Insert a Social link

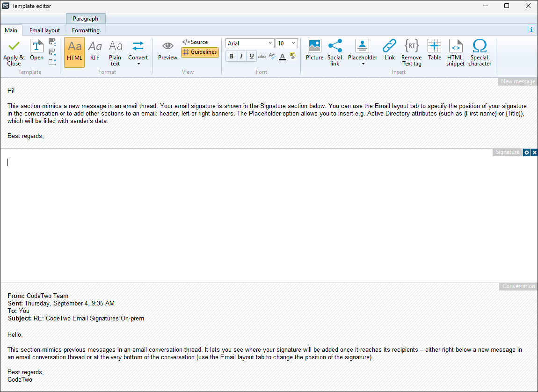pyautogui.click(x=335, y=51)
